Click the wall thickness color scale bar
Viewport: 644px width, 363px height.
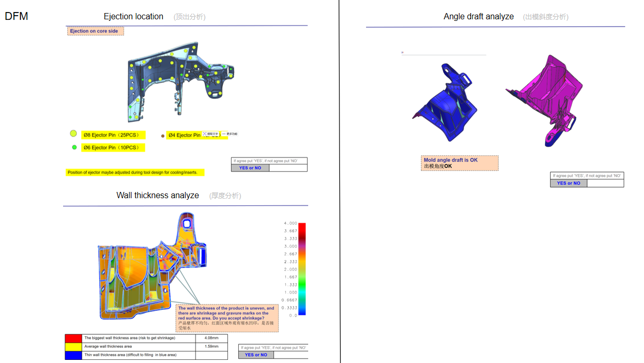[x=301, y=269]
